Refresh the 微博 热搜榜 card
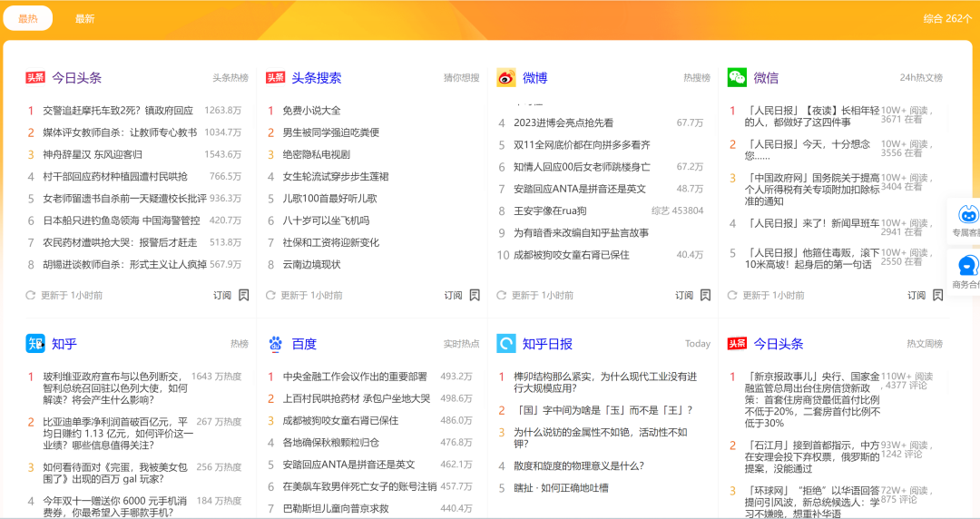The image size is (980, 519). (x=501, y=295)
